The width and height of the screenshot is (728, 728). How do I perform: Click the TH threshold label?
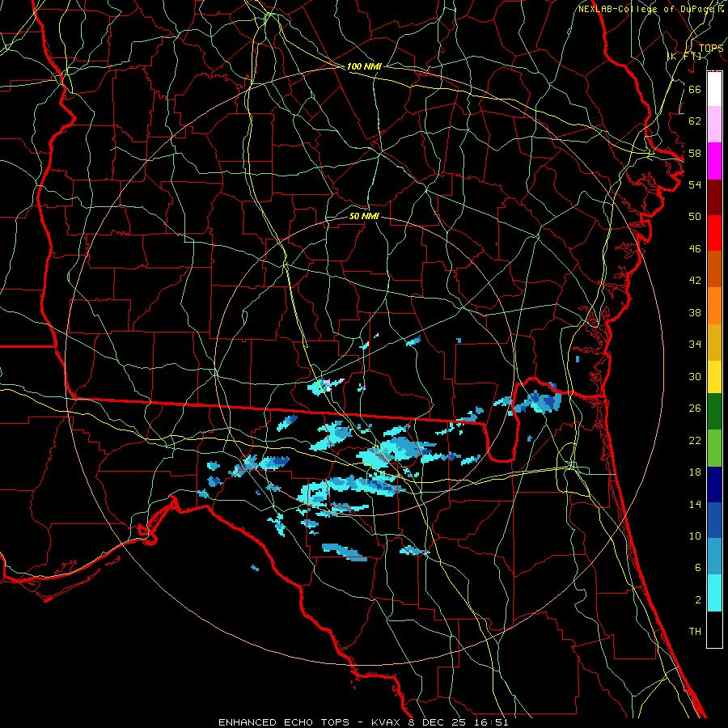click(x=695, y=632)
